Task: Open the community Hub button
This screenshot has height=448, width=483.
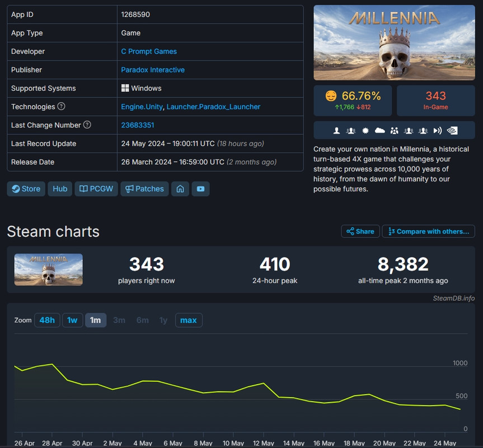Action: [60, 189]
